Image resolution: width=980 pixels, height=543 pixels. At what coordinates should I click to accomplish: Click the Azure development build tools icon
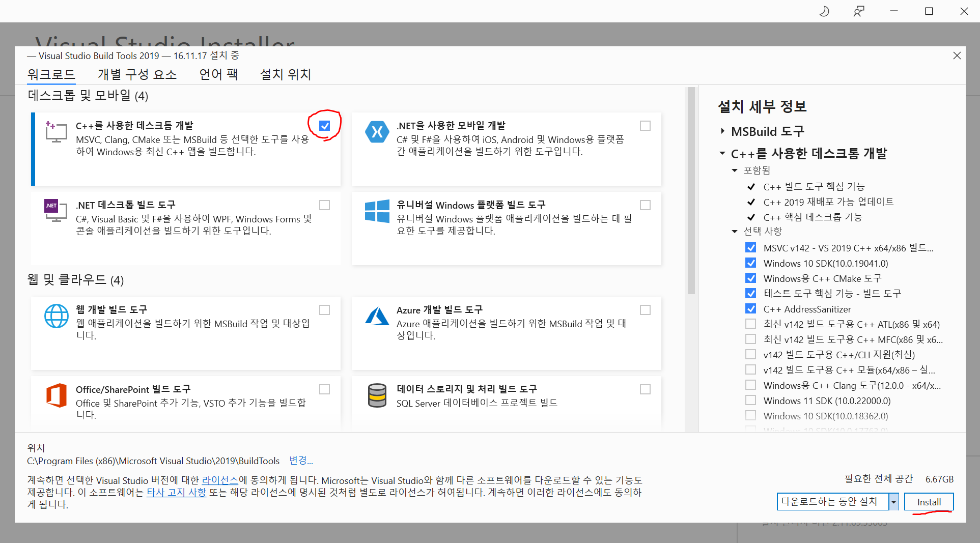tap(377, 316)
